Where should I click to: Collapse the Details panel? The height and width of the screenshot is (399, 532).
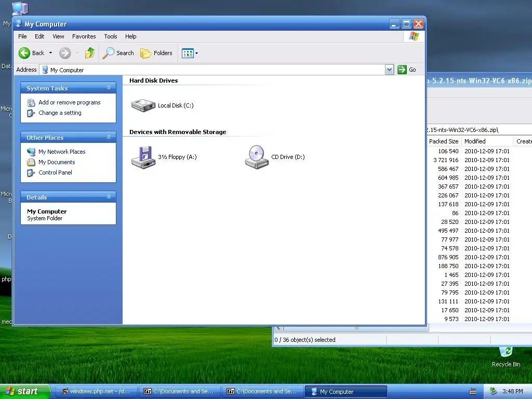pyautogui.click(x=109, y=197)
